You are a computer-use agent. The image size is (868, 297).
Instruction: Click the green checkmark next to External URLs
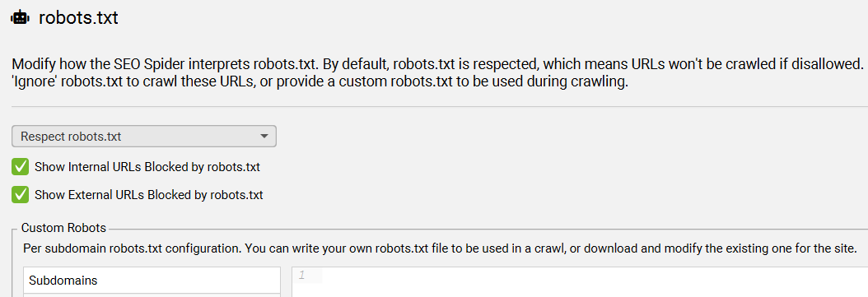21,195
